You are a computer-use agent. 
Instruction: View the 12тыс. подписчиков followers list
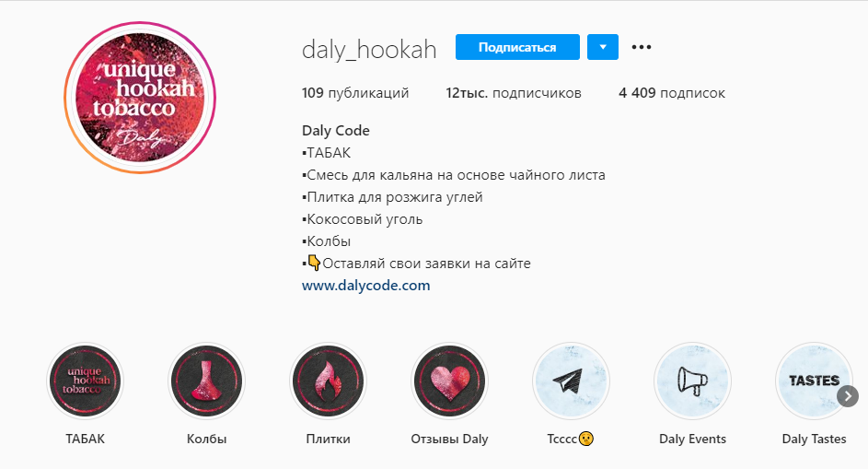tap(514, 92)
